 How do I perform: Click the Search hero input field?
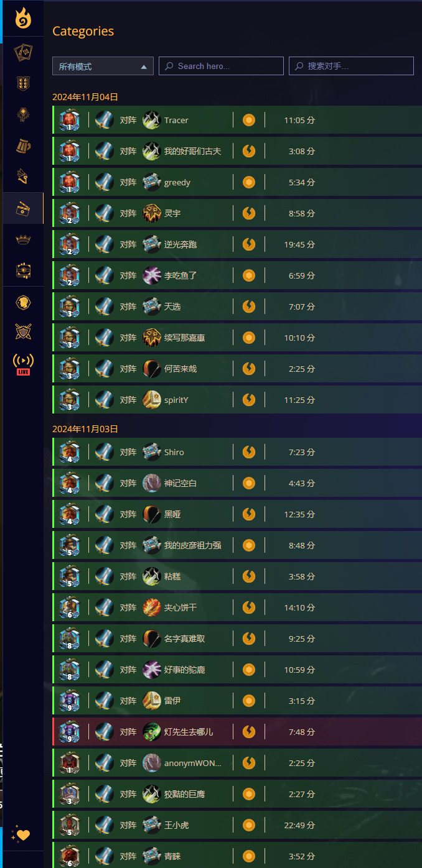pos(221,66)
